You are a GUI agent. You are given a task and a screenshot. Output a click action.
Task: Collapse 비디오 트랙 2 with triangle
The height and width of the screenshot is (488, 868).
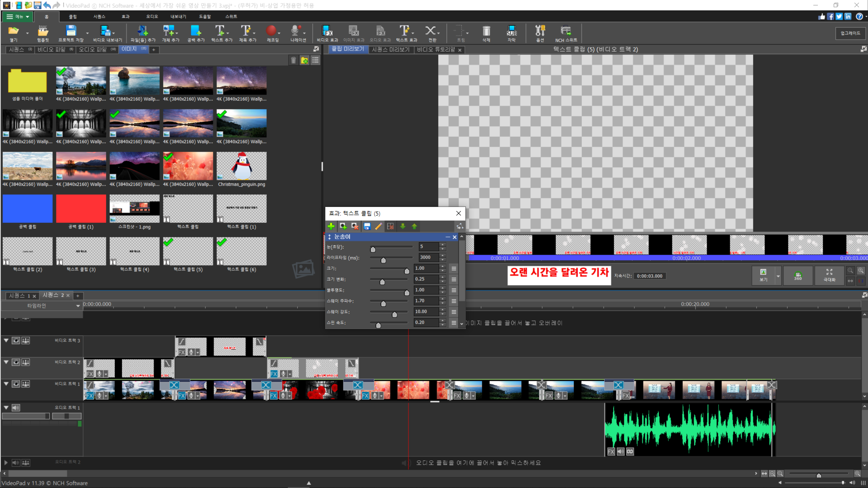pos(6,362)
